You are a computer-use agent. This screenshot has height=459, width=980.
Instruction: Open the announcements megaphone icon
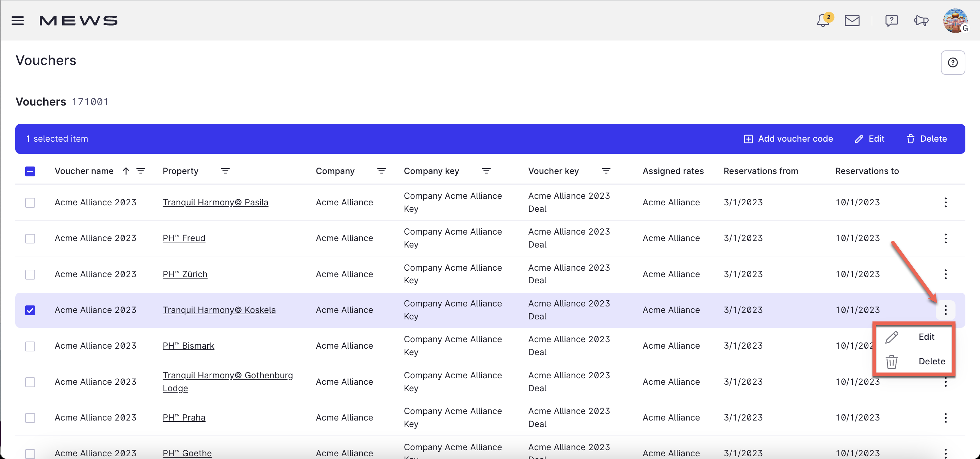921,20
